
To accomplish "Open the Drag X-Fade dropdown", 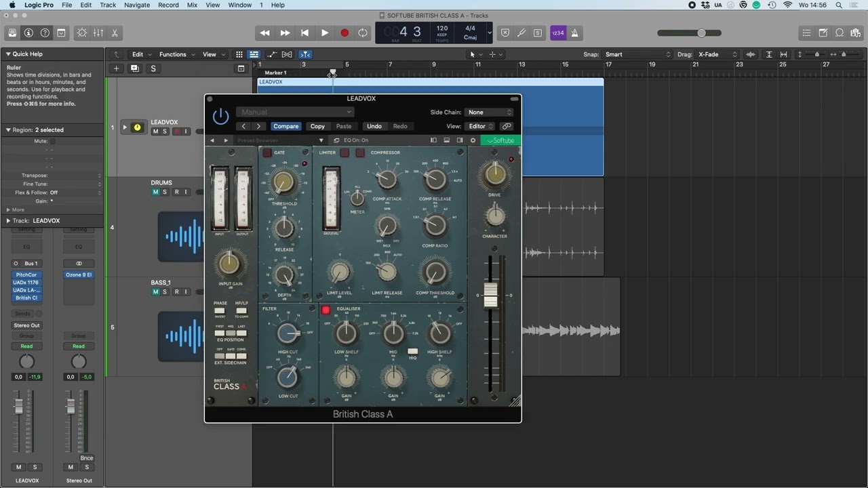I will (x=718, y=54).
